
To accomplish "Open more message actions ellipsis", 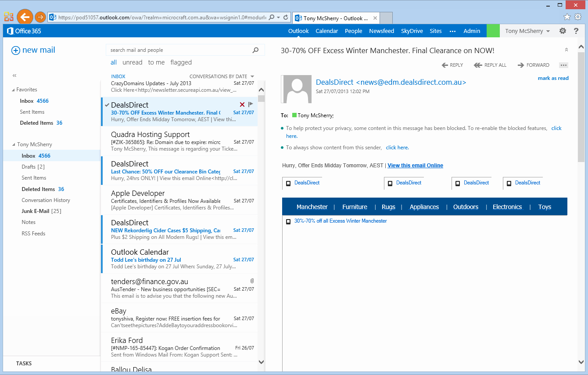I will tap(564, 65).
